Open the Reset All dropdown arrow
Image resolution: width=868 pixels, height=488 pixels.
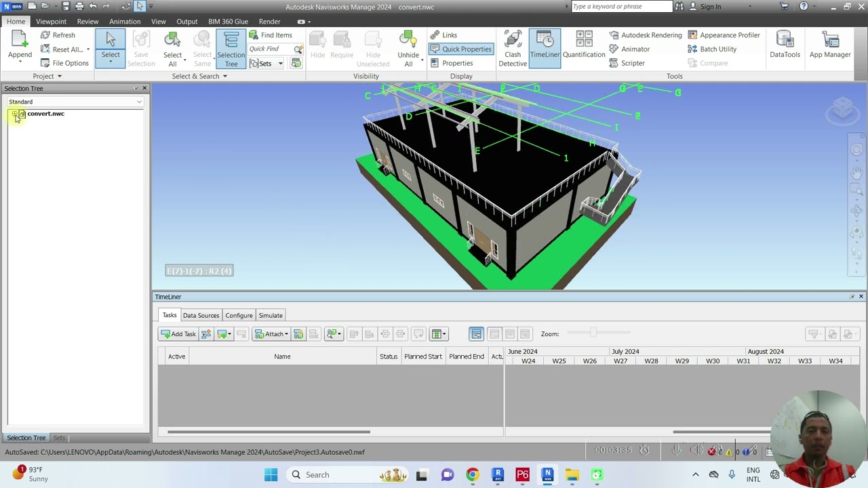[x=87, y=49]
